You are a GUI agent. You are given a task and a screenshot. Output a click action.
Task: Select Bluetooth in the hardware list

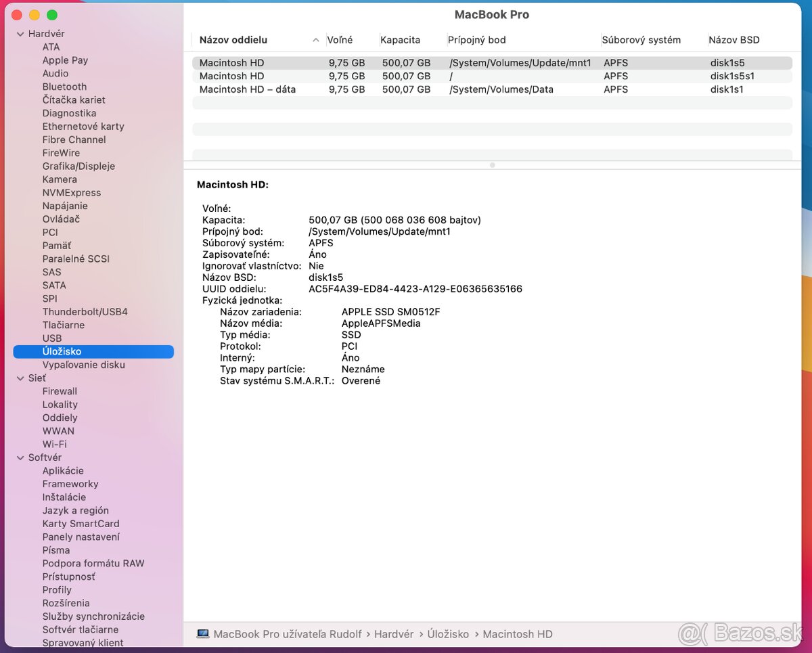pos(64,87)
